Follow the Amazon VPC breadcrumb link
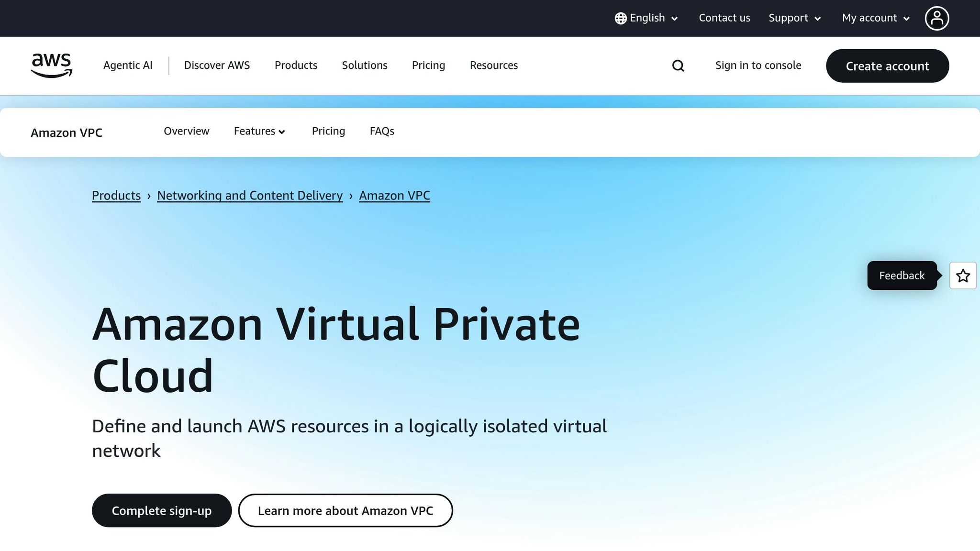Viewport: 980px width, 551px height. [394, 196]
